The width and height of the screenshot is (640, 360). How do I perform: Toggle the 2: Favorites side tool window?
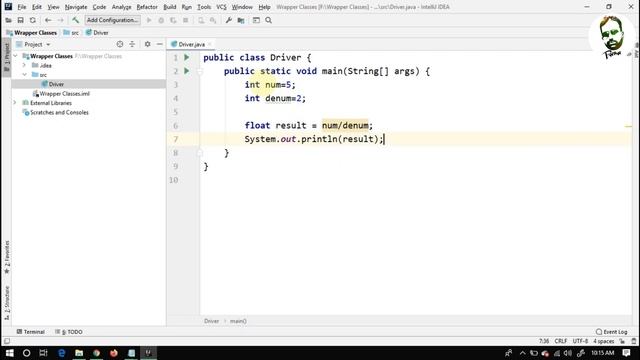[7, 257]
